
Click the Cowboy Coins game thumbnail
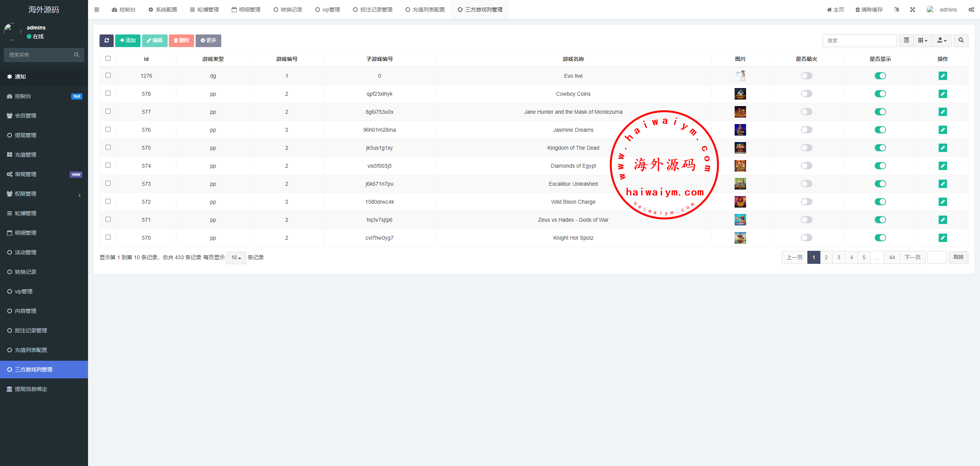tap(740, 94)
